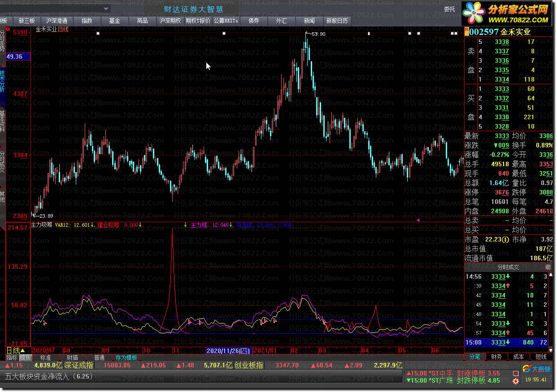Image resolution: width=557 pixels, height=392 pixels.
Task: Select the 期权T报价 tab
Action: click(198, 21)
